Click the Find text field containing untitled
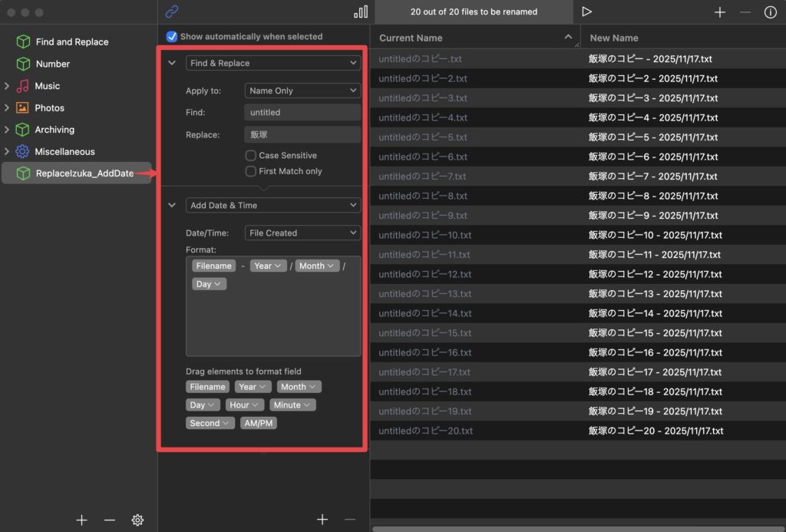This screenshot has width=786, height=532. tap(302, 112)
